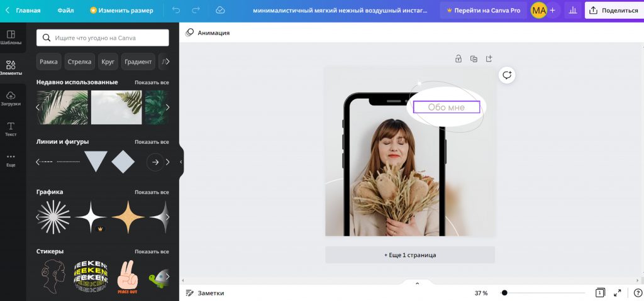The image size is (644, 301).
Task: Insert the inverted triangle shape
Action: click(x=96, y=161)
